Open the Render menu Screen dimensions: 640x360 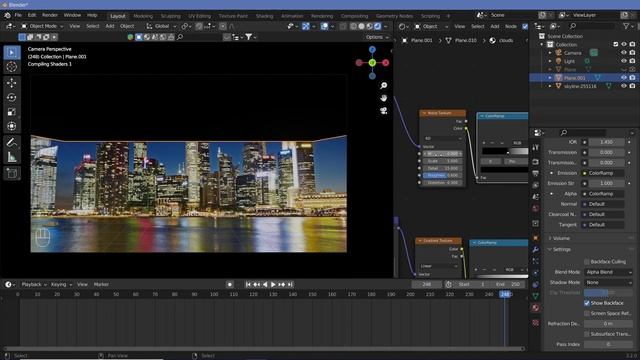(50, 15)
